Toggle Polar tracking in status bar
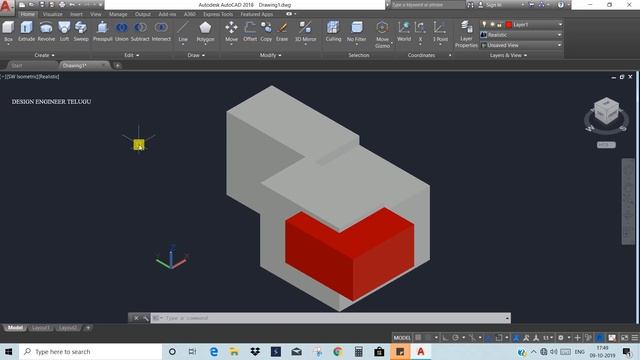This screenshot has height=360, width=640. tap(456, 338)
